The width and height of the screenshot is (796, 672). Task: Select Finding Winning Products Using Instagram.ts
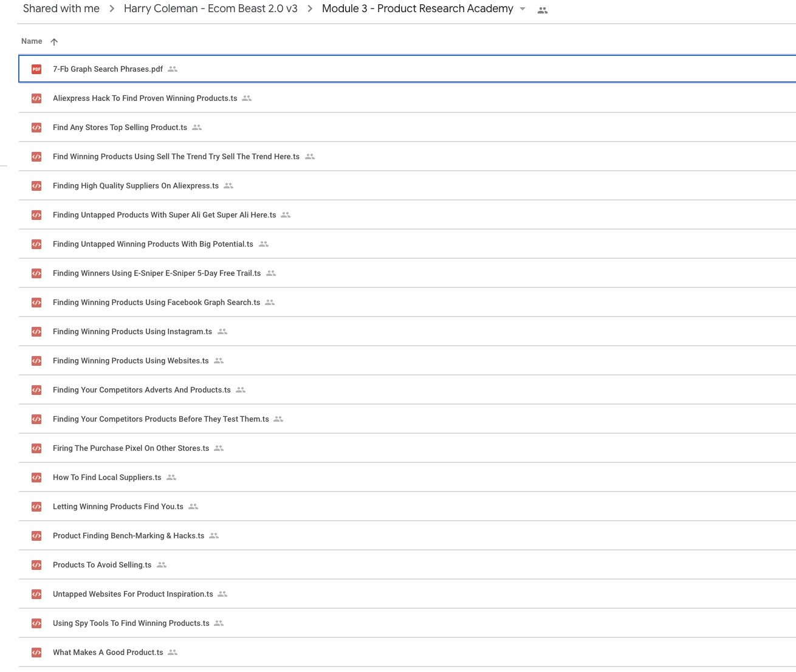coord(407,332)
